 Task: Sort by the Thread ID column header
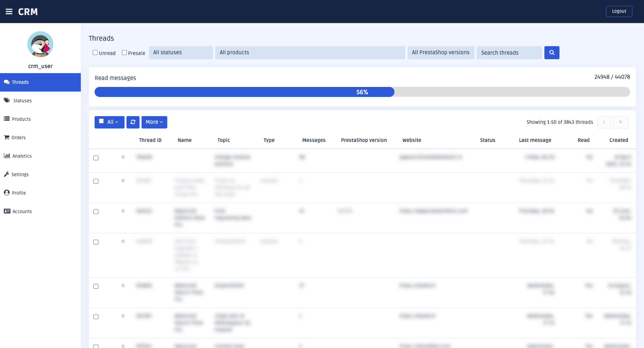click(x=150, y=140)
